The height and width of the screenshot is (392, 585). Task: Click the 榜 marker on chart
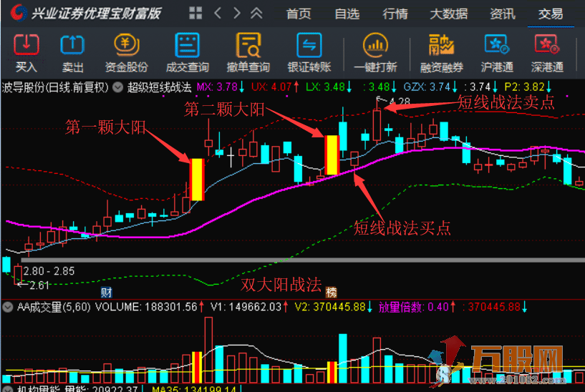[x=332, y=293]
